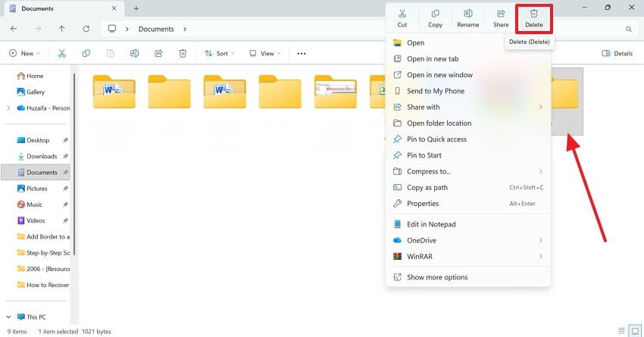Open Music in the navigation pane

click(x=36, y=204)
